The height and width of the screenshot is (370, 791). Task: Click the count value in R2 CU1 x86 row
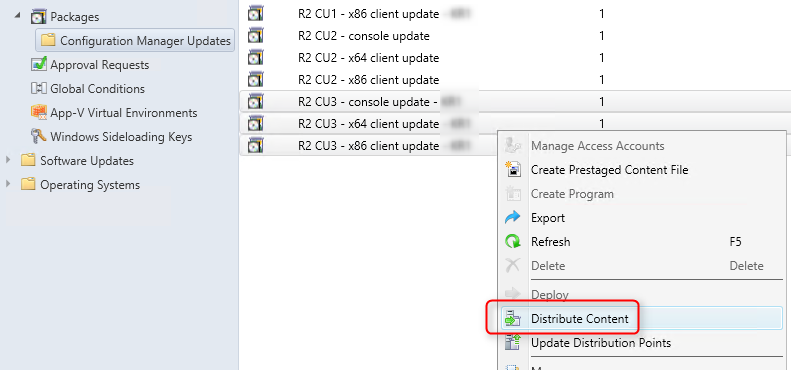[602, 14]
